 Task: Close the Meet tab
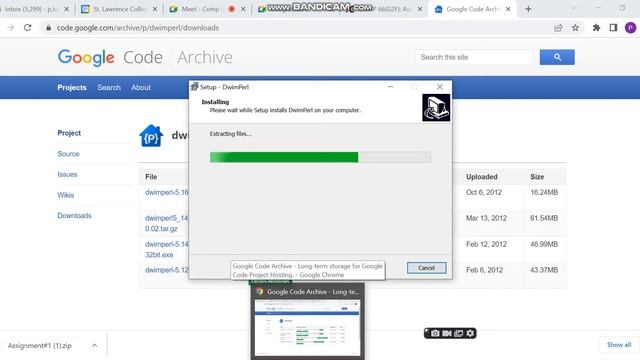tap(243, 9)
